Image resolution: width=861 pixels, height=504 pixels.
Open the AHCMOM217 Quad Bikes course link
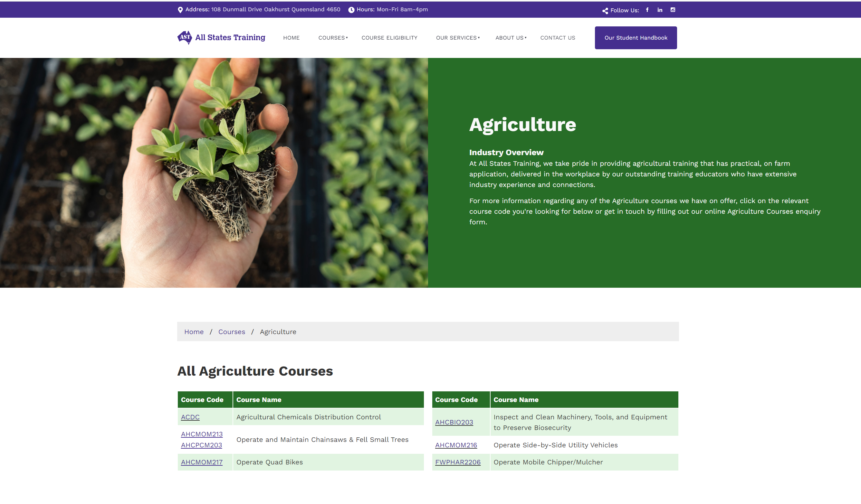tap(202, 462)
